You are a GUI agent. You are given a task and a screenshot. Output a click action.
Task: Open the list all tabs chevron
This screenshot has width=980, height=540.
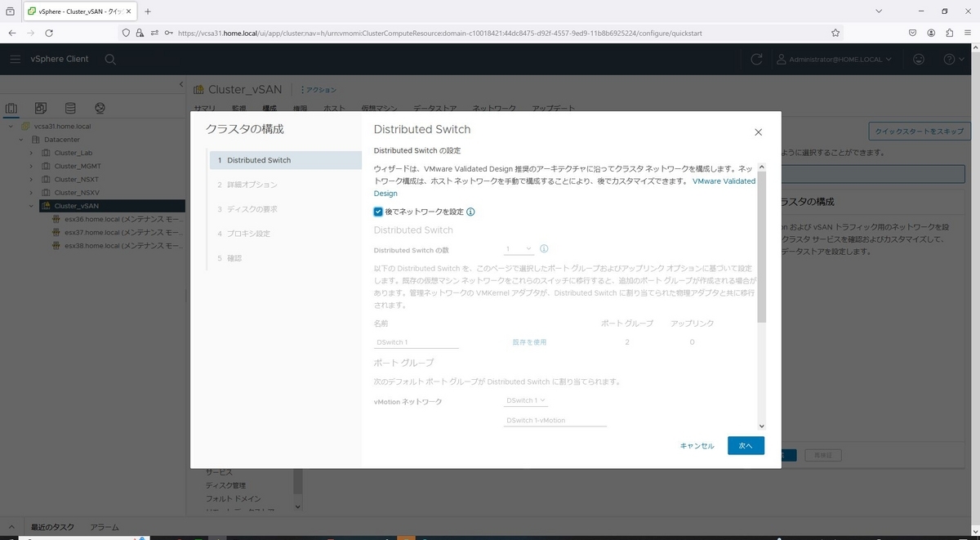pyautogui.click(x=878, y=11)
